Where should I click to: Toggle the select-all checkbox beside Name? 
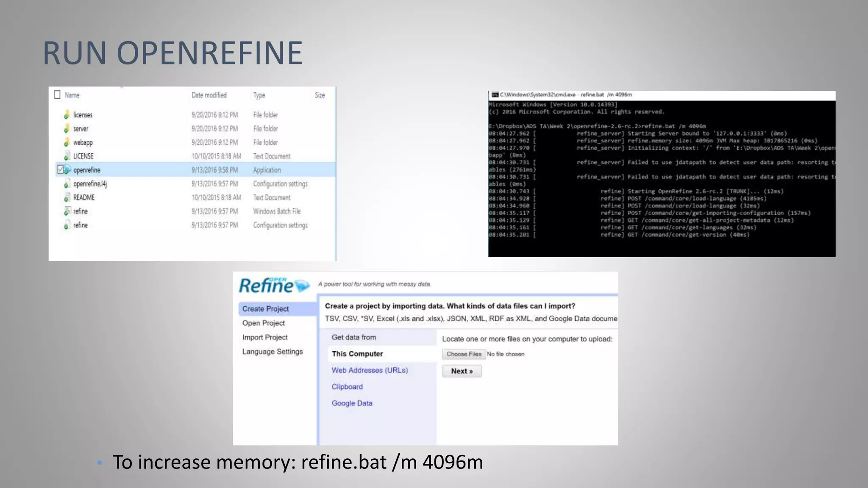[x=57, y=95]
